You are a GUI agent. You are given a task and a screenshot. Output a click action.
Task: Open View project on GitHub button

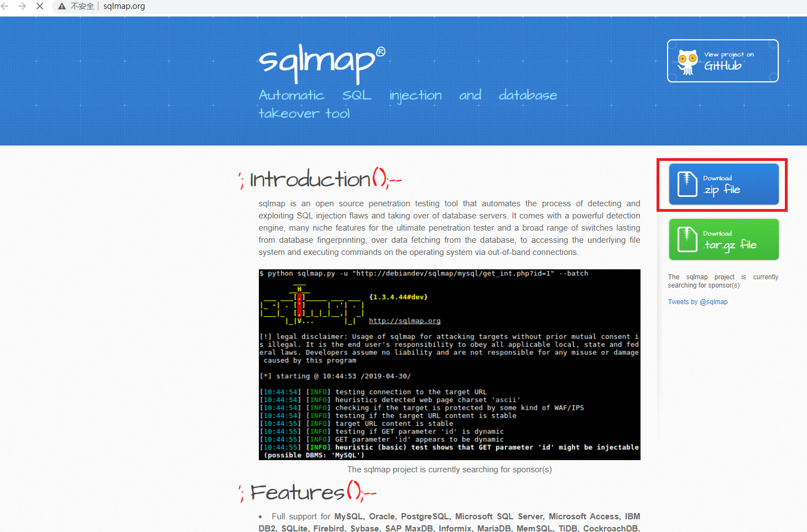coord(722,61)
